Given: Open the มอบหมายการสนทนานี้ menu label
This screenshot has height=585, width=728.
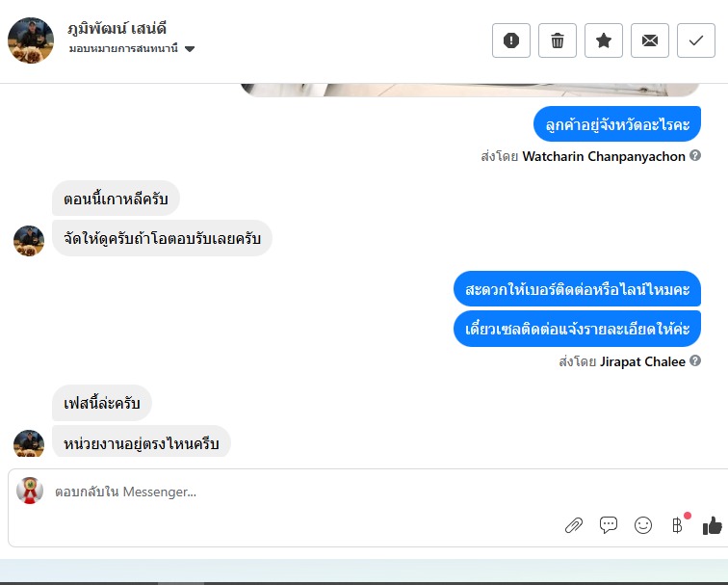Looking at the screenshot, I should click(x=123, y=48).
